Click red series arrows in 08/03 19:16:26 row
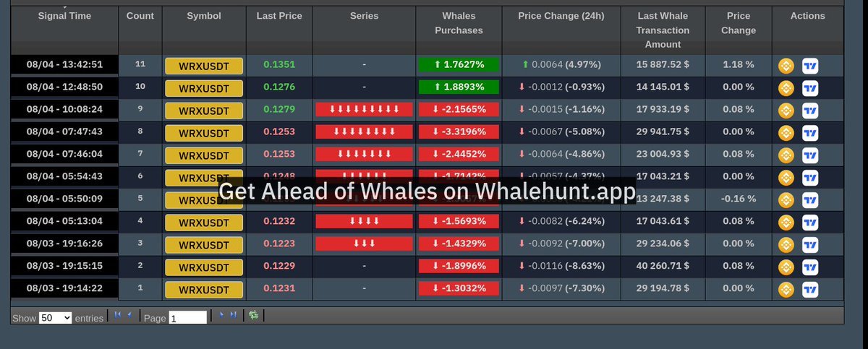 coord(364,244)
